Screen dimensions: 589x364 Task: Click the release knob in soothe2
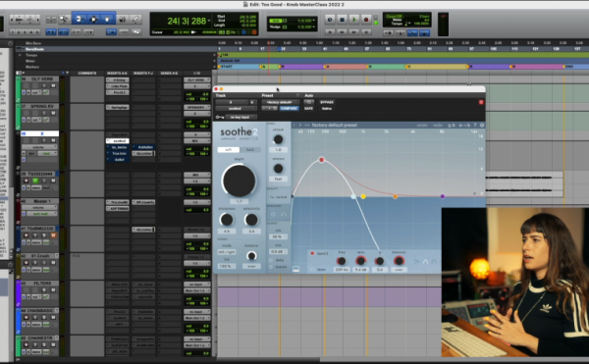click(278, 169)
